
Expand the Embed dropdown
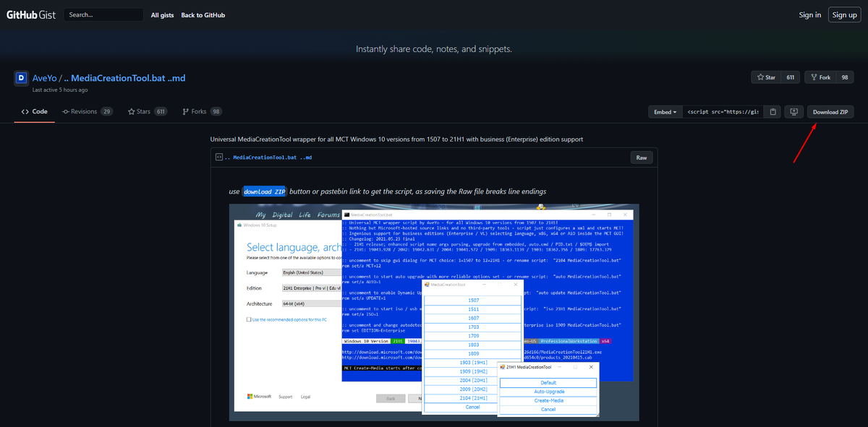(665, 112)
